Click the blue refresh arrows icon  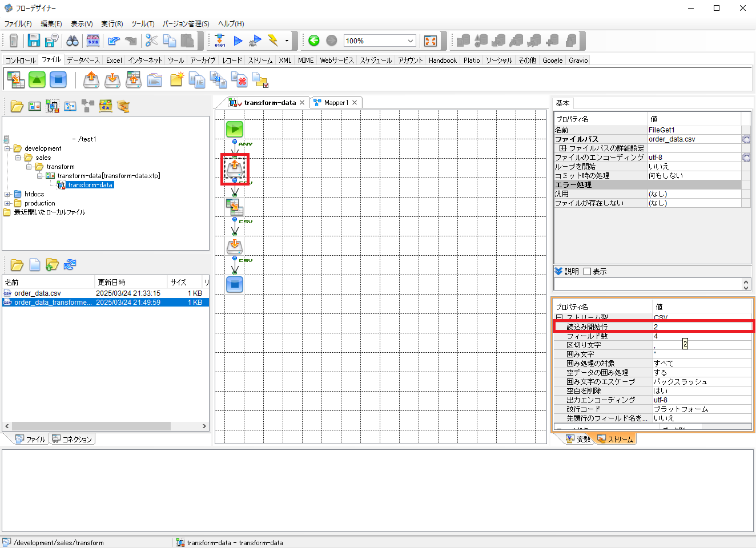[x=70, y=264]
